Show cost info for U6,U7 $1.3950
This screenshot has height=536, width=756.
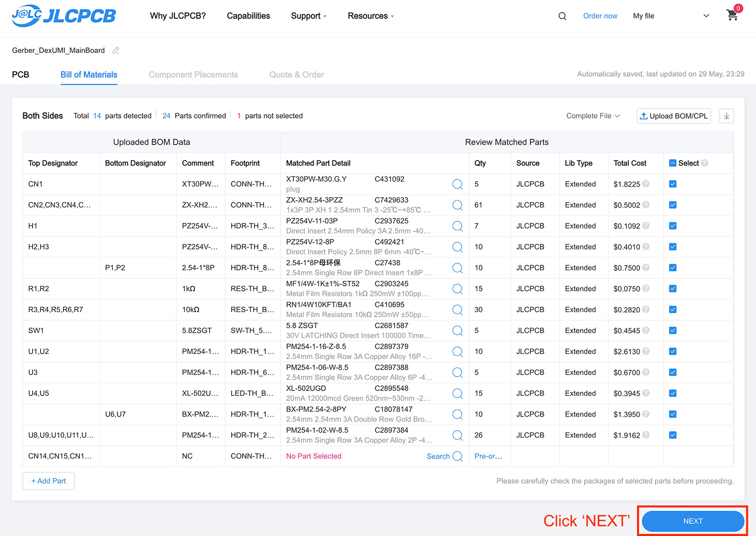pyautogui.click(x=646, y=414)
